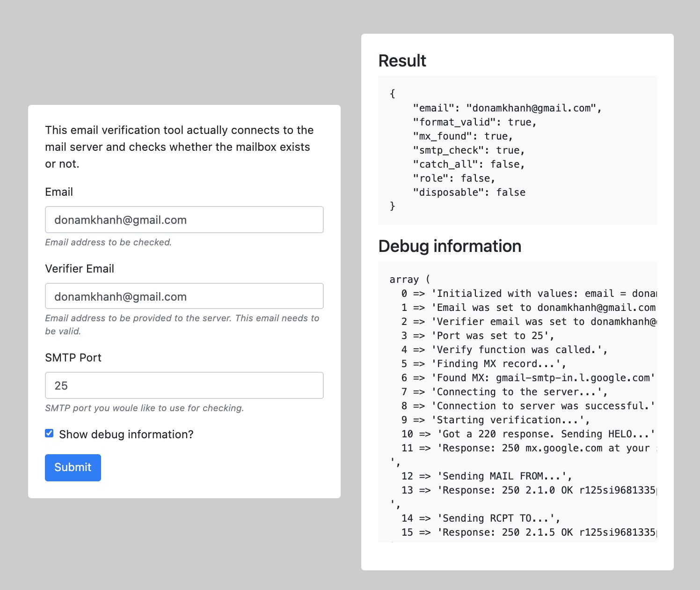Image resolution: width=700 pixels, height=590 pixels.
Task: Click the "Result" heading
Action: [402, 61]
